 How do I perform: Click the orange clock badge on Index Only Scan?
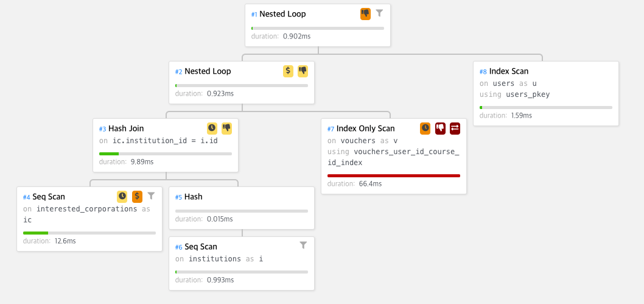[425, 128]
